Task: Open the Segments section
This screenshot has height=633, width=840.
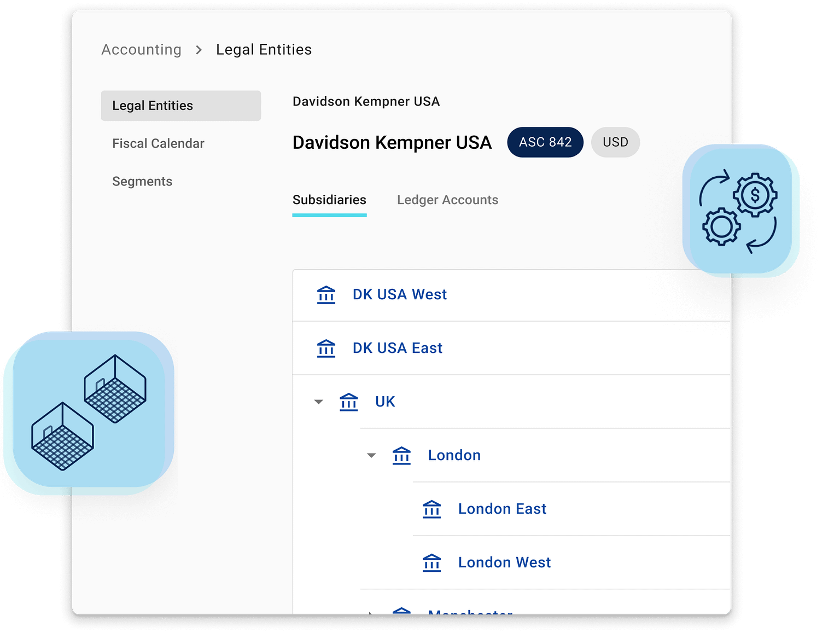Action: tap(142, 181)
